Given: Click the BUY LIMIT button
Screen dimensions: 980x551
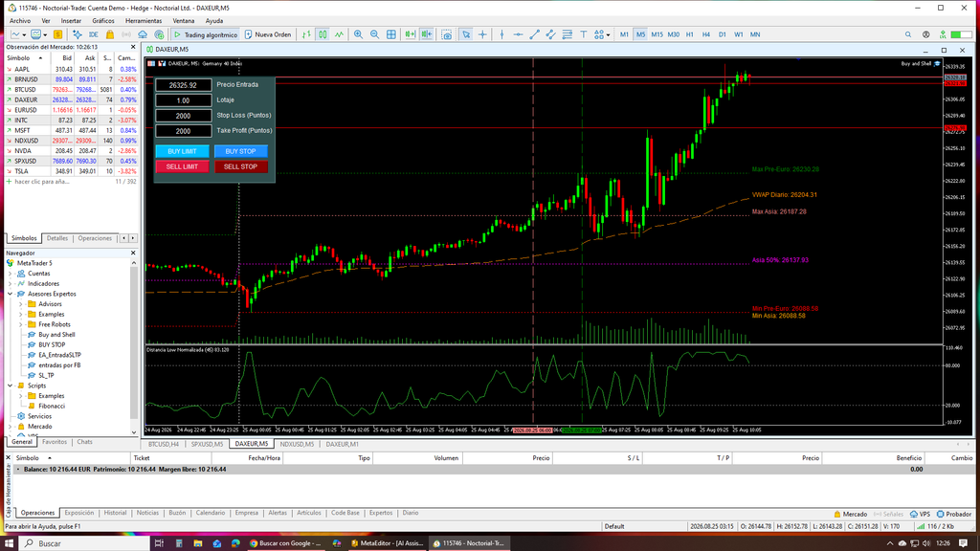Looking at the screenshot, I should coord(182,151).
